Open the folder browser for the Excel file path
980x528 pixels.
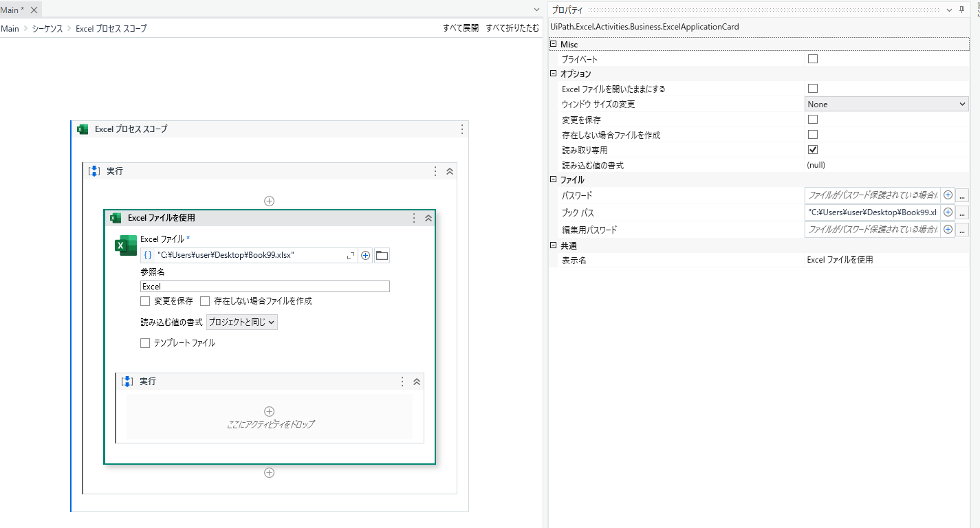pyautogui.click(x=381, y=255)
